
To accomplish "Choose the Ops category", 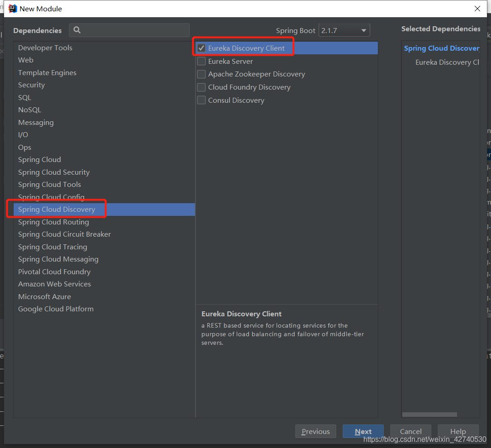I will point(104,147).
